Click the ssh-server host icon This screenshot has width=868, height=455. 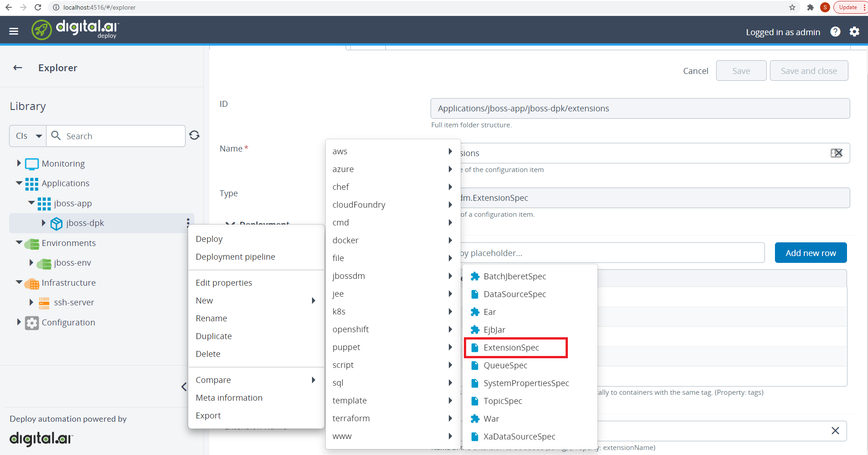tap(44, 303)
